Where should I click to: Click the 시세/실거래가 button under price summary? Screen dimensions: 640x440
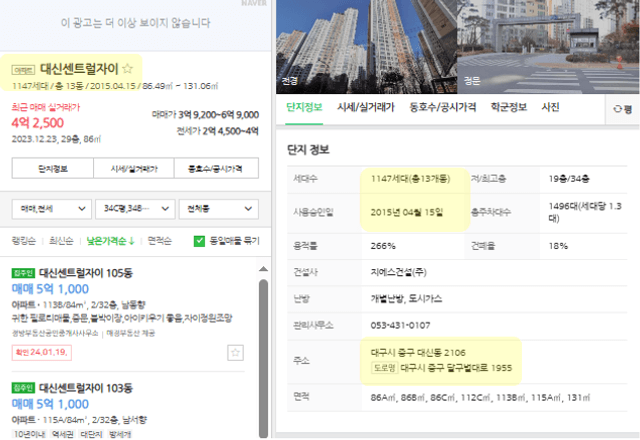click(x=134, y=169)
